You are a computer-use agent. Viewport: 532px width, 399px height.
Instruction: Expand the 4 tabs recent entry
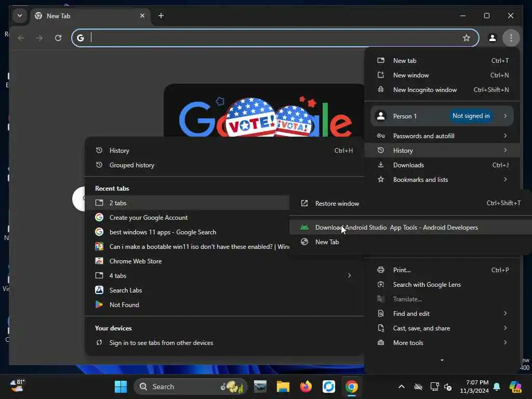(x=224, y=276)
